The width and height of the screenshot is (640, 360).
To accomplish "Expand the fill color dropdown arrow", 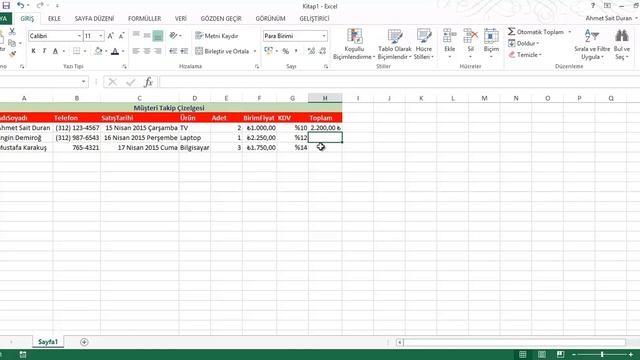I will coord(106,51).
